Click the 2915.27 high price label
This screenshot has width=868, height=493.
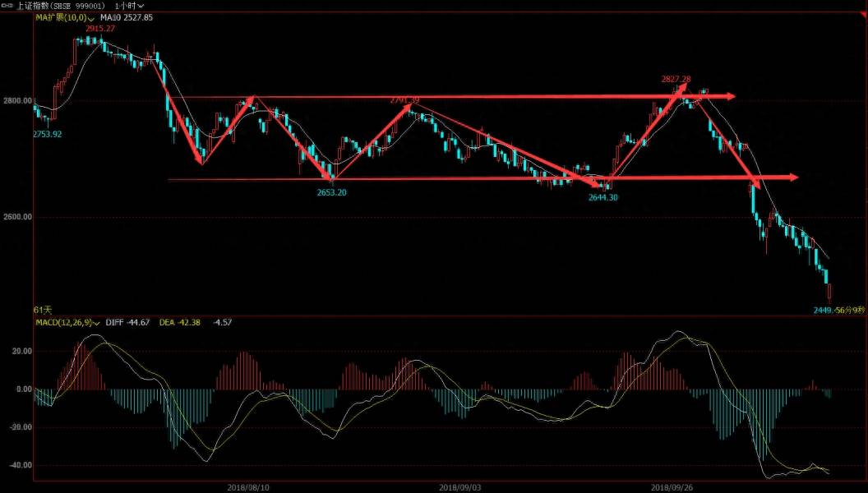pyautogui.click(x=100, y=28)
